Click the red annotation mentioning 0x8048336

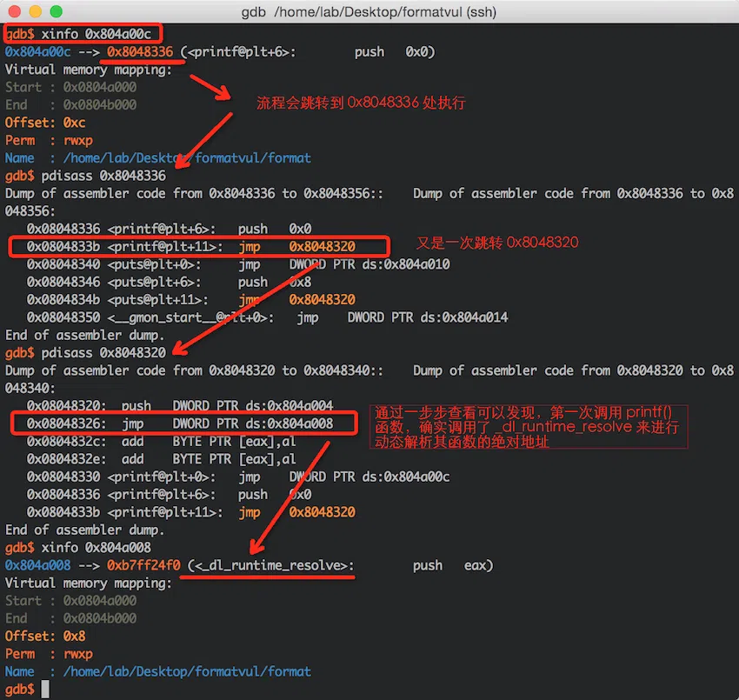(x=361, y=103)
